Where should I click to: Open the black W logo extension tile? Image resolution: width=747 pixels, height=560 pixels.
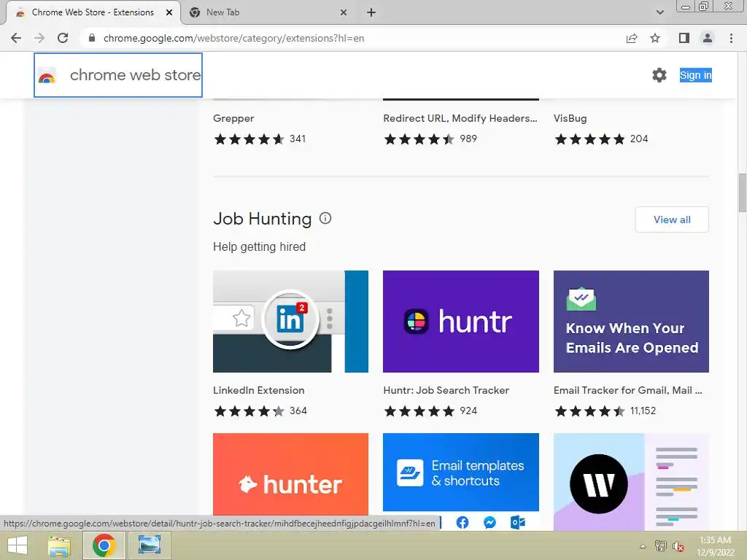631,481
